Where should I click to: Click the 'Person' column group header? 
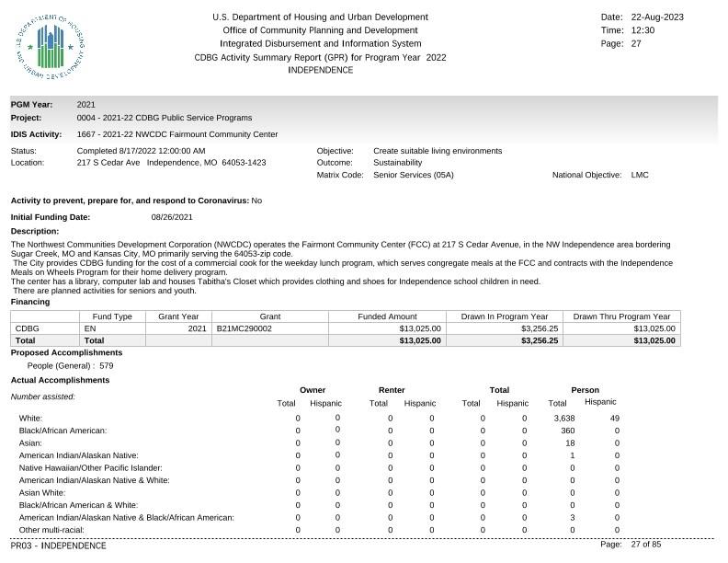pos(585,390)
